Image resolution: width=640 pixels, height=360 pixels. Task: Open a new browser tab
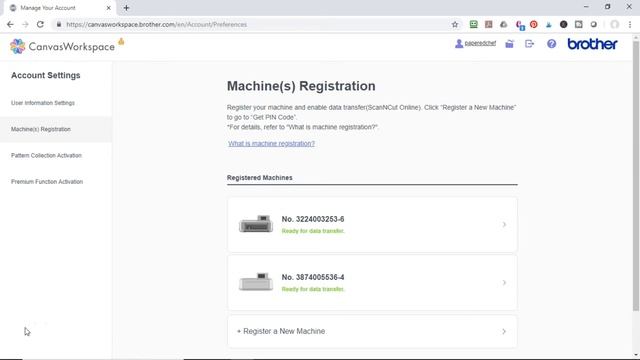(x=126, y=8)
